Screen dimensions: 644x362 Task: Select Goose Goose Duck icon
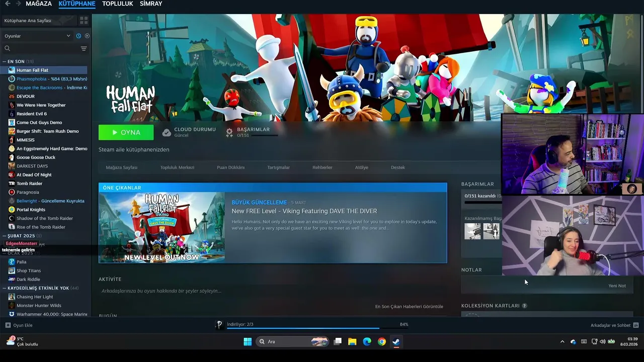coord(12,157)
